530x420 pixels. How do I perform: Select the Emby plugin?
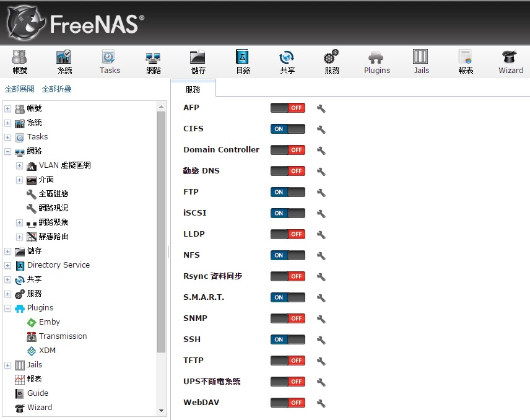pos(50,322)
